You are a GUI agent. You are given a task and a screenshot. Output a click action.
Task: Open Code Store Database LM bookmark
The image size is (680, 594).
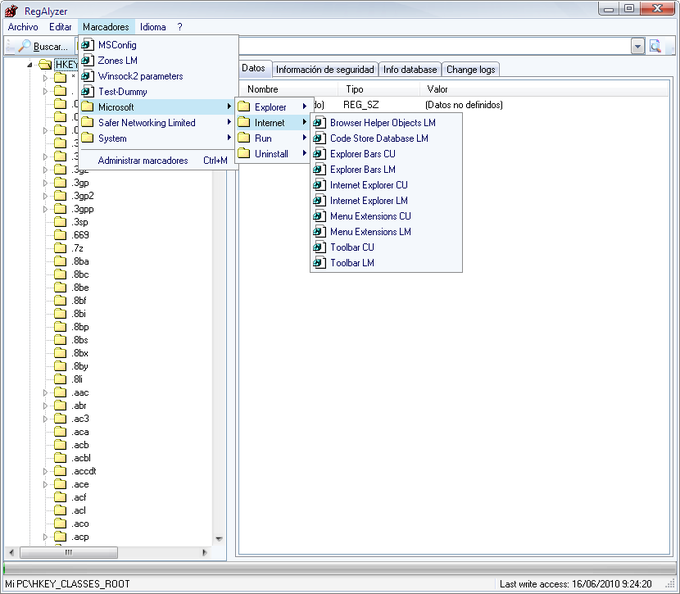386,138
